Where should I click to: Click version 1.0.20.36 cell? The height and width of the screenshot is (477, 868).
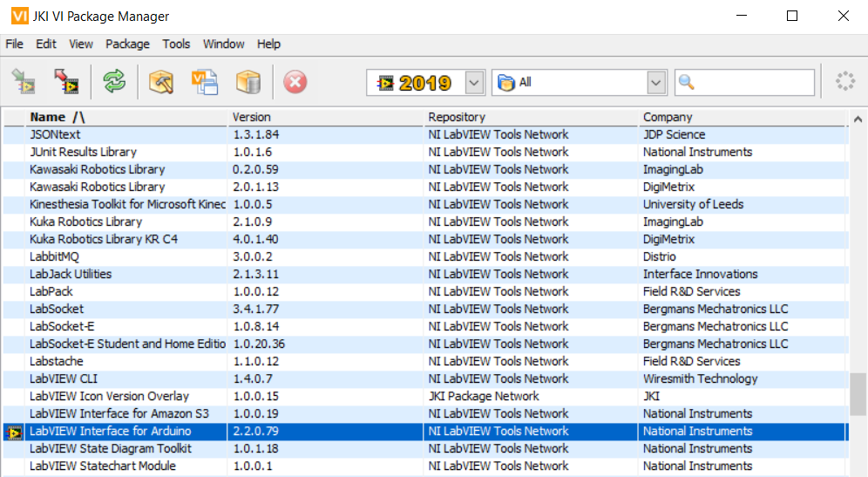coord(326,344)
